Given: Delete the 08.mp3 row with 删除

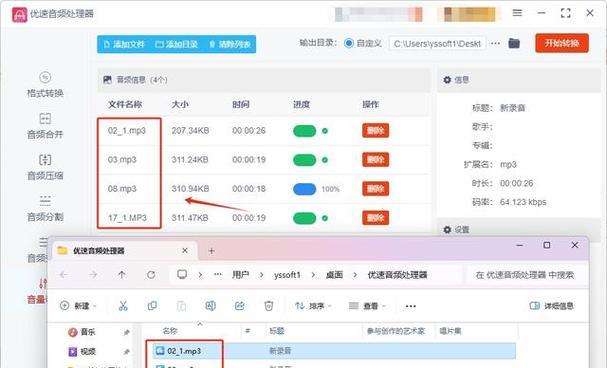Looking at the screenshot, I should pyautogui.click(x=376, y=188).
